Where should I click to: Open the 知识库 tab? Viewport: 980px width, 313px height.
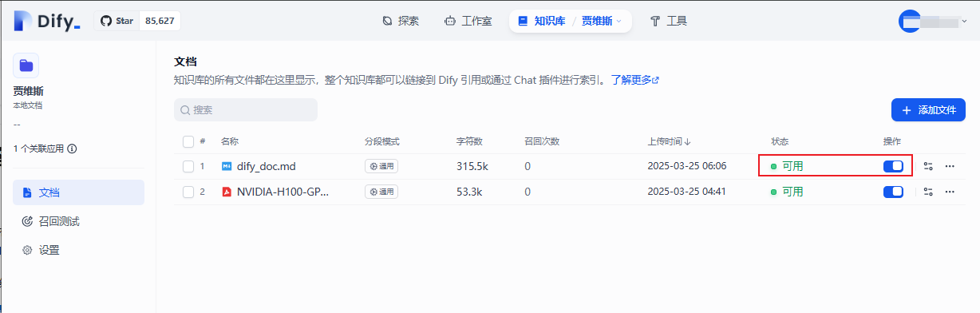542,21
